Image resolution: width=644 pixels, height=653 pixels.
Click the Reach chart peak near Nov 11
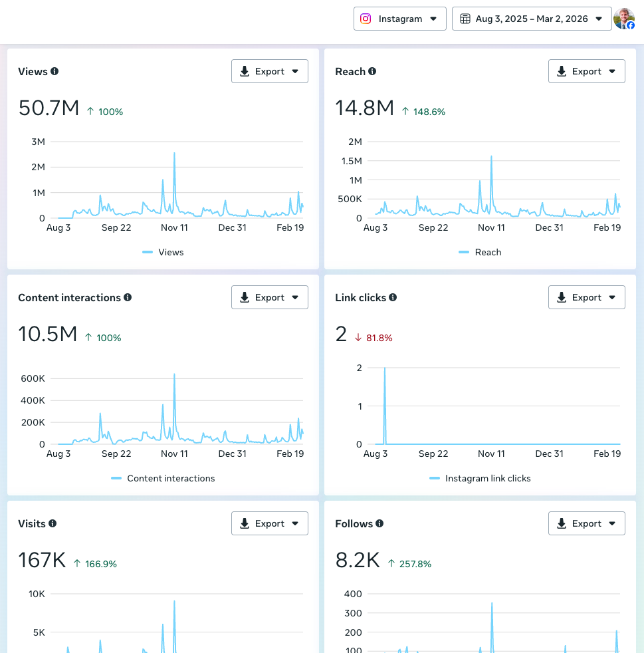[492, 156]
